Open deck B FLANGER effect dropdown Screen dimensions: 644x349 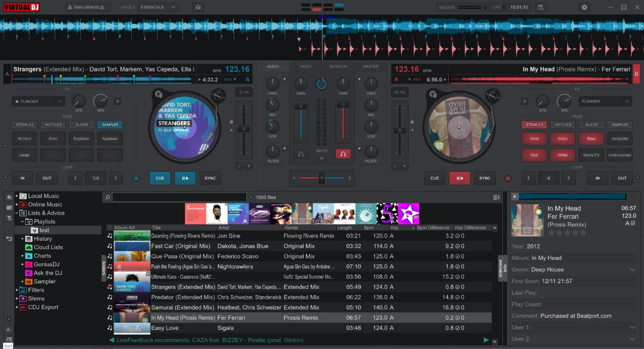coord(605,101)
